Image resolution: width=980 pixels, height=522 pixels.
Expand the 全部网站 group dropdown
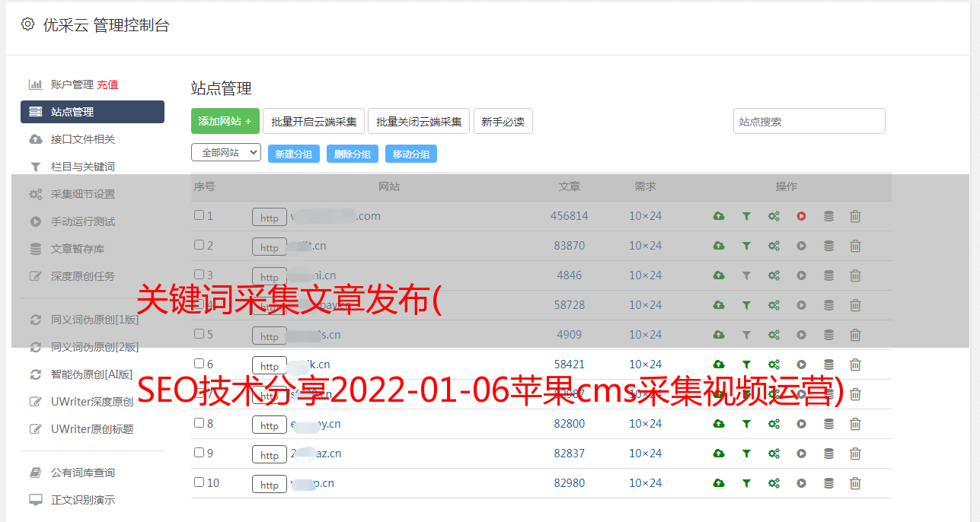pos(226,153)
